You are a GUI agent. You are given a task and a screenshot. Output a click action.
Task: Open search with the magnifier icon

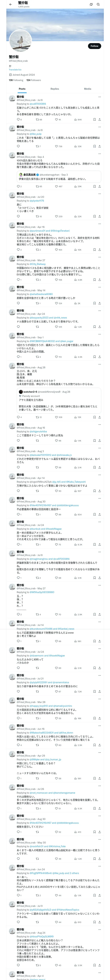[98, 4]
